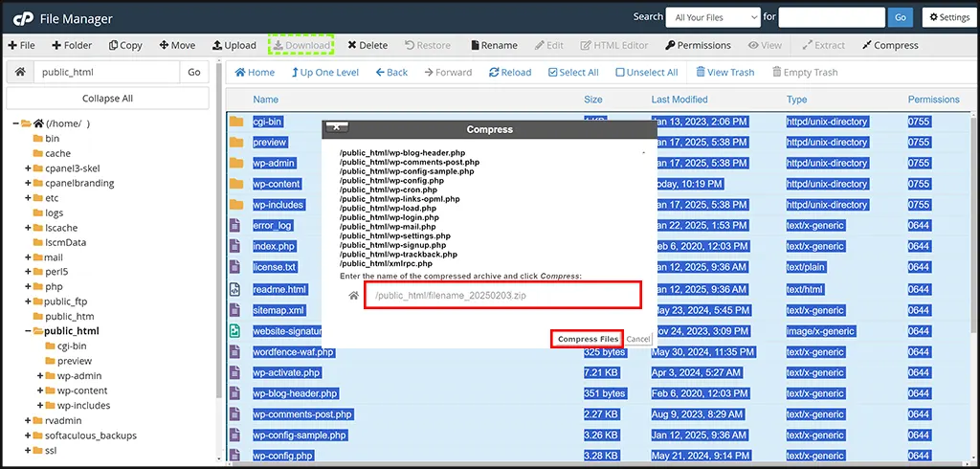Click the Download toolbar button
This screenshot has width=980, height=469.
tap(301, 45)
